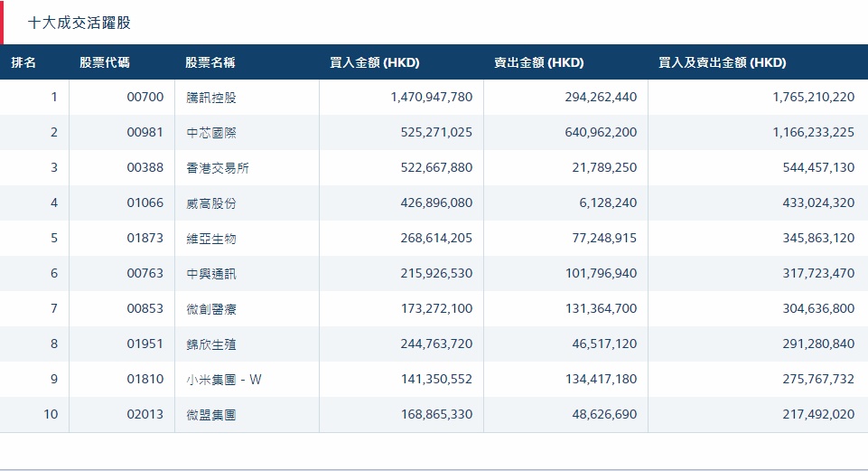Select buy amount 268,614,205
868x471 pixels.
click(437, 239)
